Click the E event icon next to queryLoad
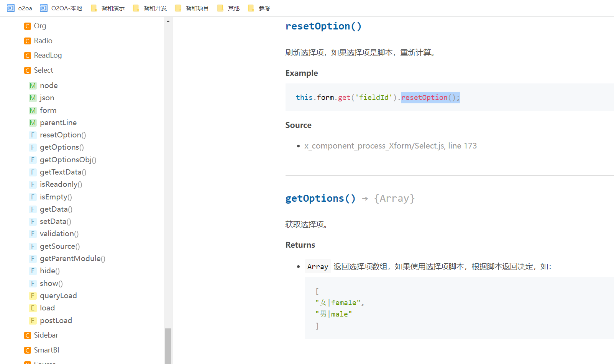 (x=33, y=295)
